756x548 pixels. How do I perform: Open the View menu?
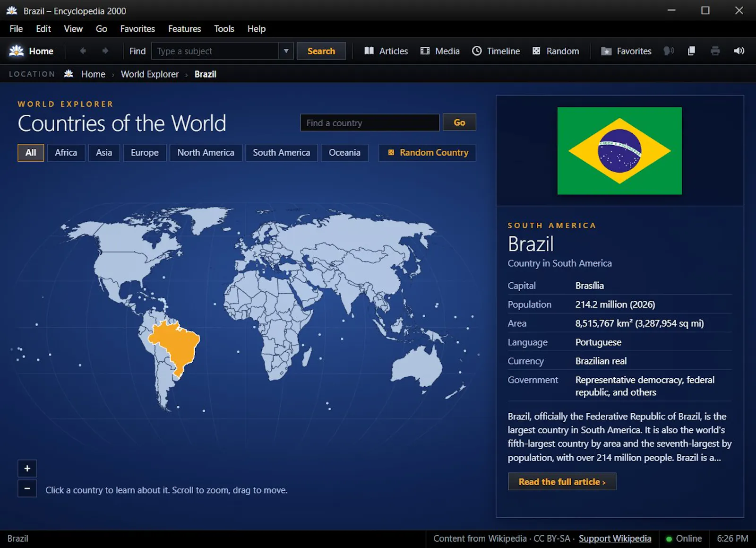[73, 29]
